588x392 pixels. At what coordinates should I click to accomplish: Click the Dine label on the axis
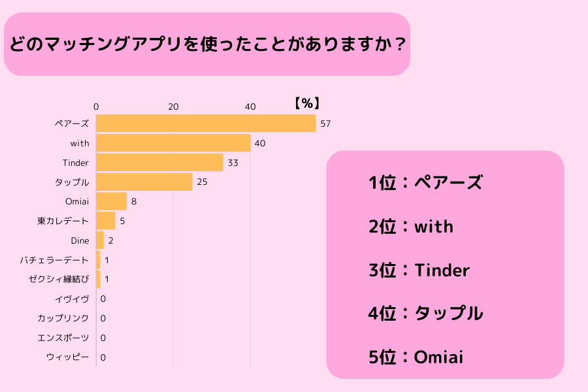[80, 240]
